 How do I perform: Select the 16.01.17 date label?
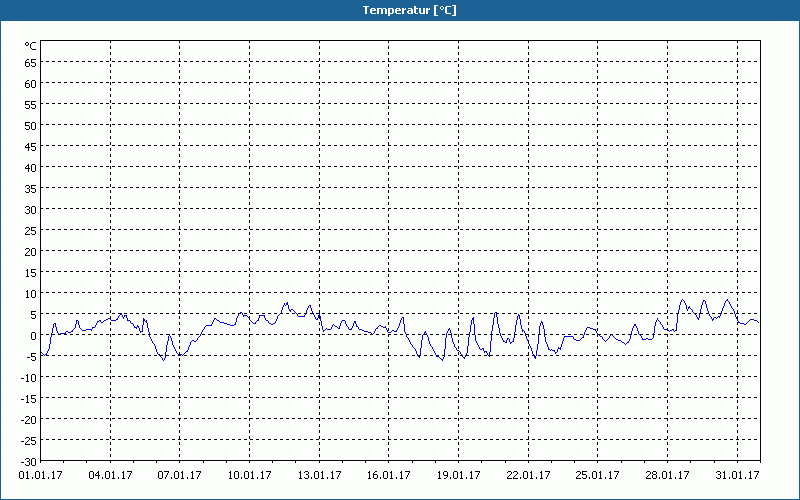tap(388, 476)
